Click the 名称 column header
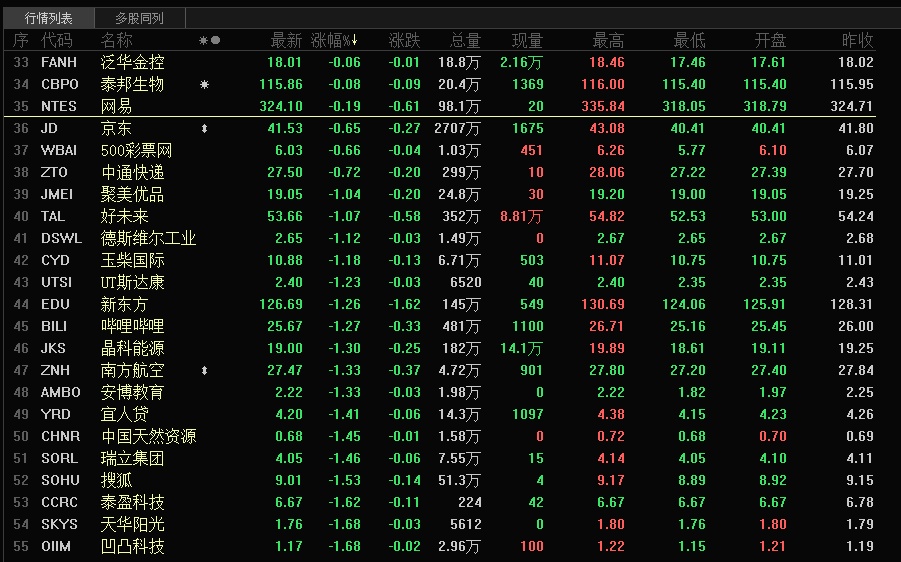Image resolution: width=901 pixels, height=562 pixels. pos(116,40)
